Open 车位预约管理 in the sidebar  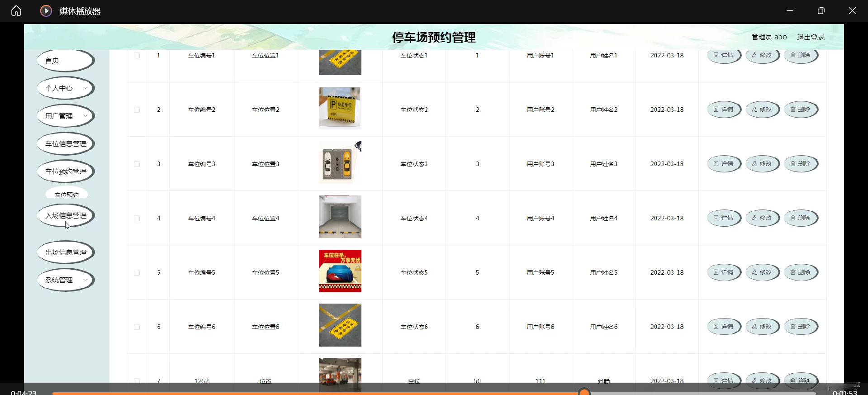tap(65, 171)
